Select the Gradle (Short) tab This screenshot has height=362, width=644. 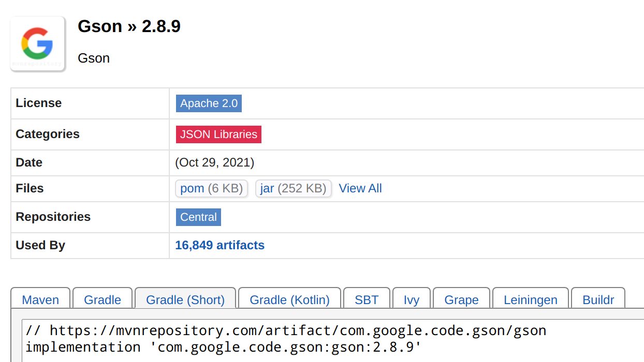click(x=185, y=299)
